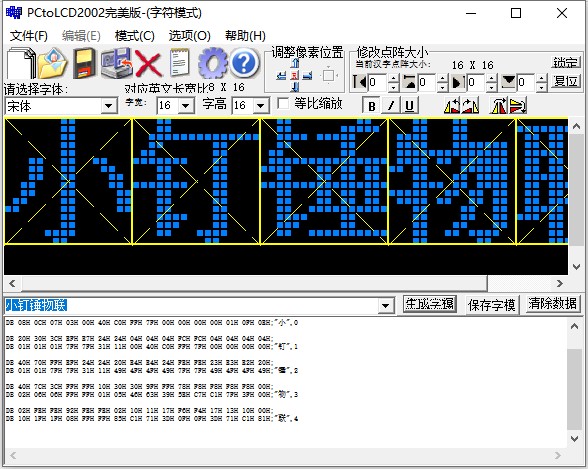Open the 选项(O) menu
This screenshot has height=469, width=588.
[x=189, y=36]
